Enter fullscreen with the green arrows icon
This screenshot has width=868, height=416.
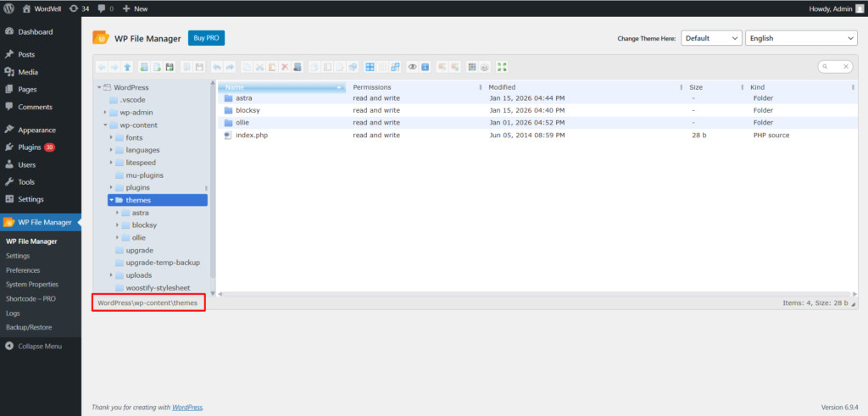pos(502,67)
